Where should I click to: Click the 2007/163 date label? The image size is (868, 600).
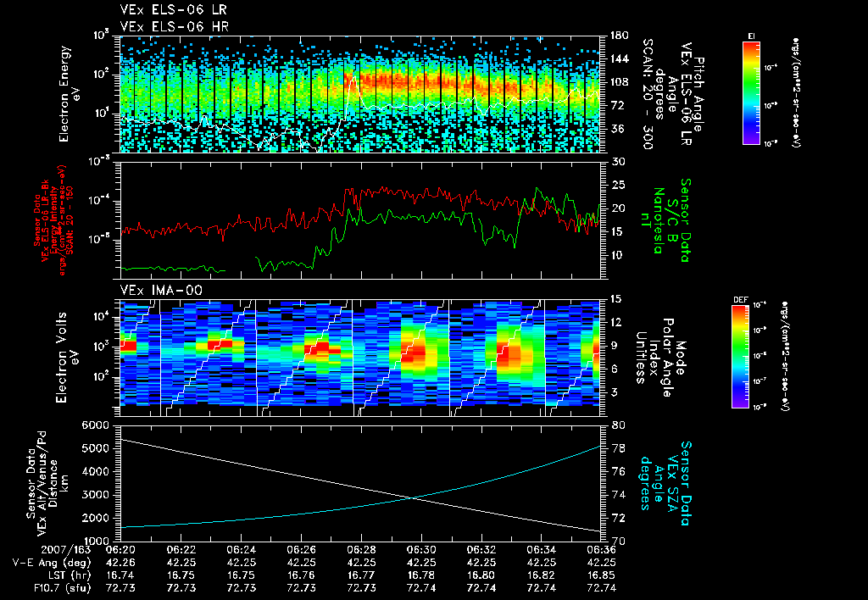point(66,550)
